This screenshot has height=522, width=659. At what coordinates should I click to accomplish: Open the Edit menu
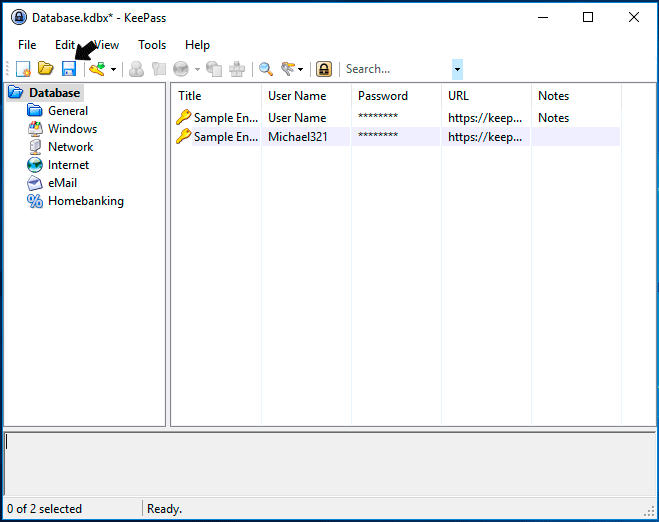click(x=65, y=45)
